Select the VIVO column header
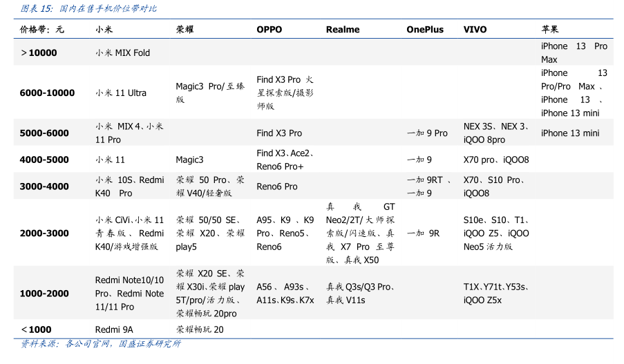The image size is (624, 364). point(475,30)
